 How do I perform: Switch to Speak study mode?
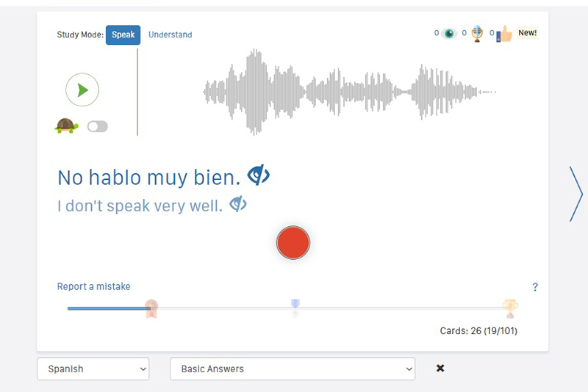click(123, 35)
